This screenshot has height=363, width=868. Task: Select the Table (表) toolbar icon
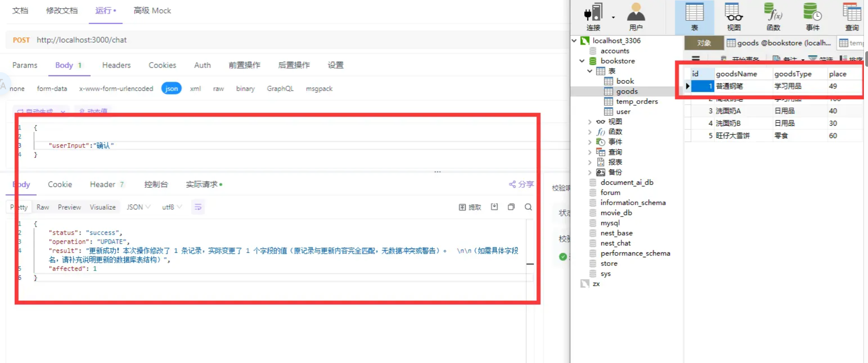point(694,17)
